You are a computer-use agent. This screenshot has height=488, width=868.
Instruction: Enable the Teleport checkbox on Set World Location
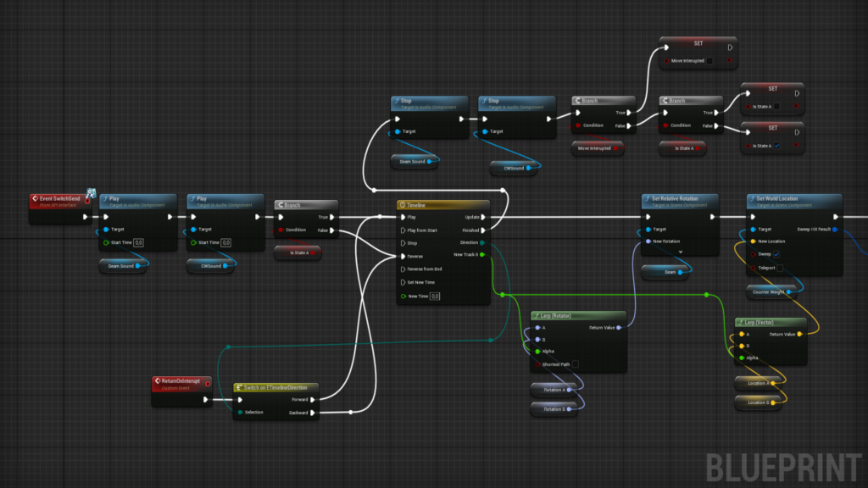(780, 268)
